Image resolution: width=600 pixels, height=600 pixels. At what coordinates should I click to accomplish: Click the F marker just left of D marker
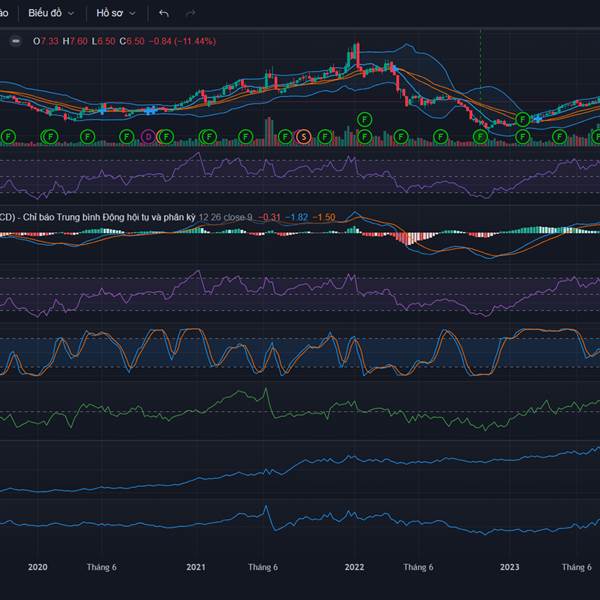click(x=127, y=135)
